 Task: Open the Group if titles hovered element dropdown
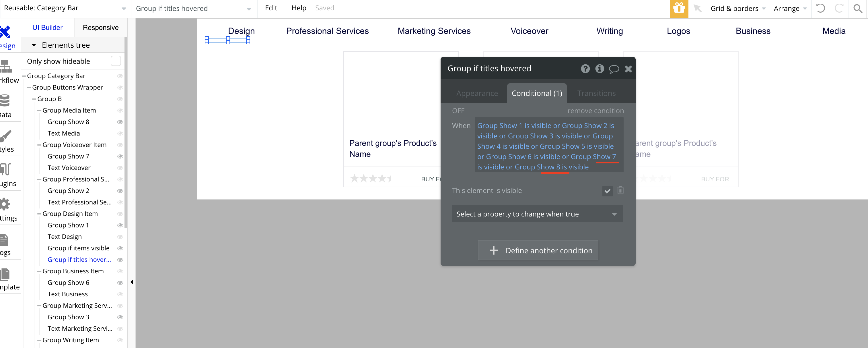click(194, 8)
